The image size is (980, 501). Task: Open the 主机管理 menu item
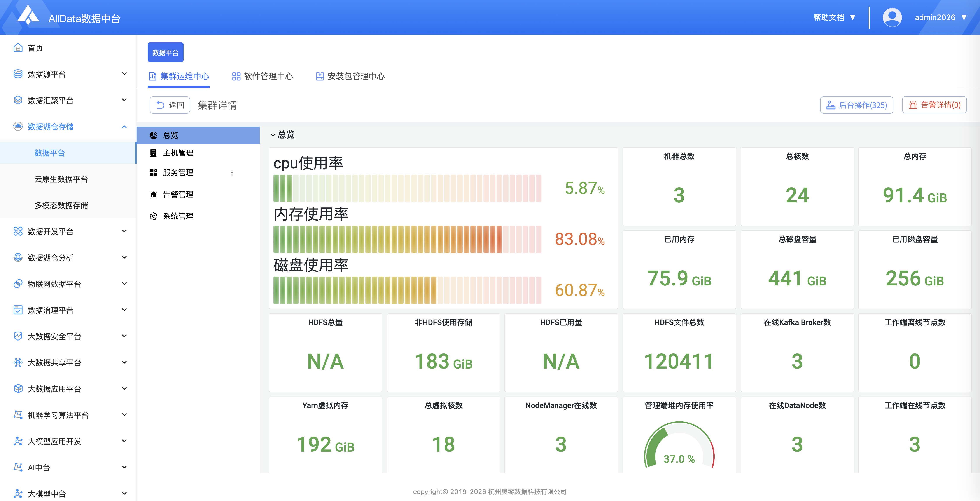(x=198, y=153)
